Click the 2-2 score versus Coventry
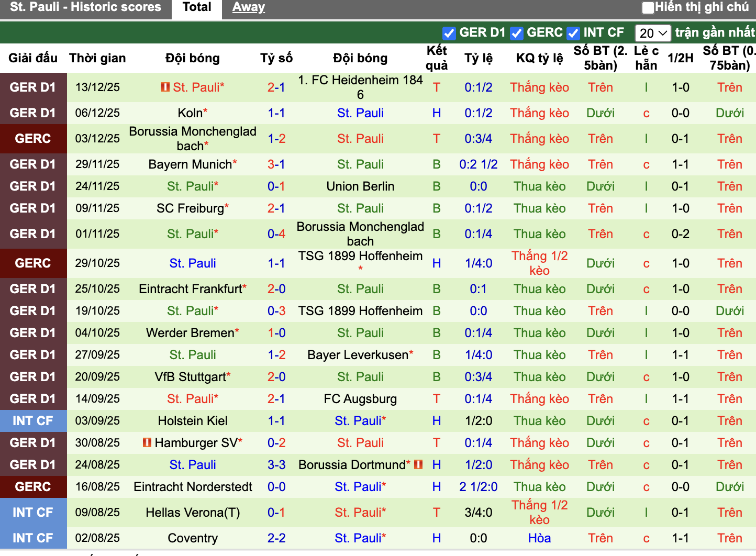 (x=276, y=538)
